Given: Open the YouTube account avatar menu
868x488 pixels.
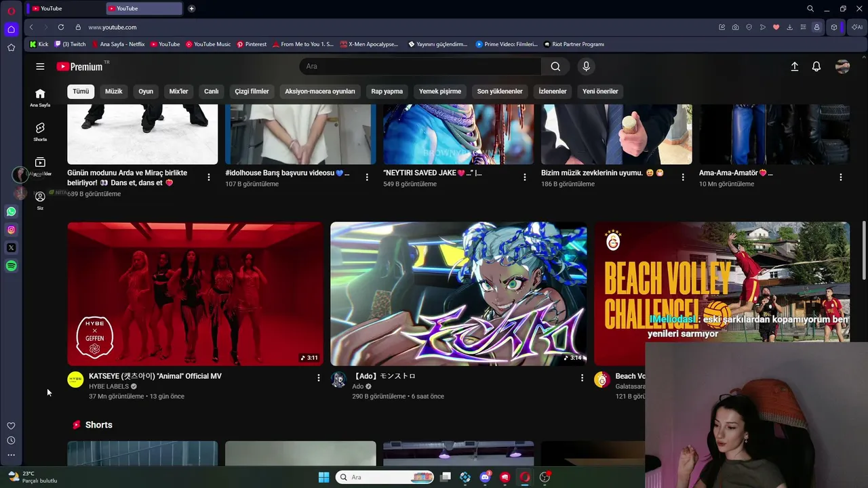Looking at the screenshot, I should pyautogui.click(x=843, y=66).
